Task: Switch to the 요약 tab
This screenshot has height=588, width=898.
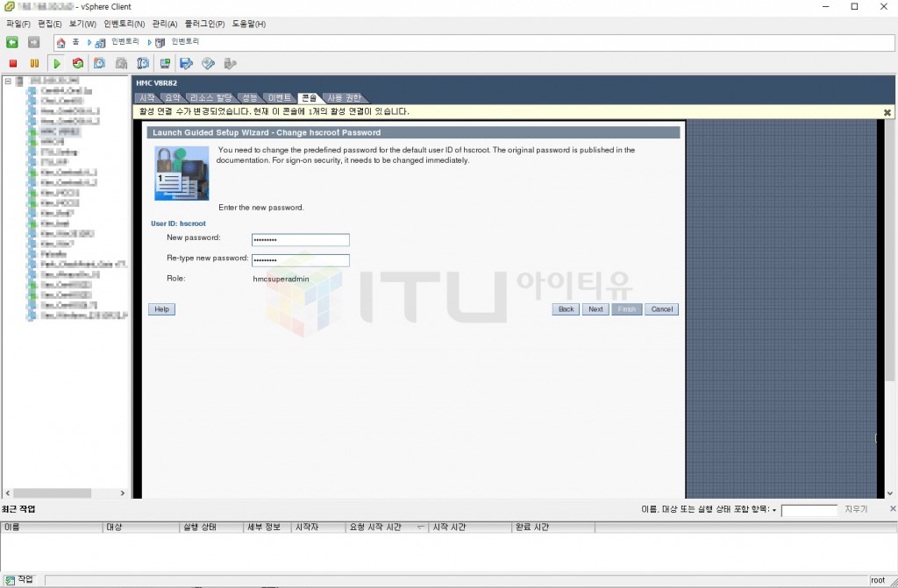Action: [x=173, y=97]
